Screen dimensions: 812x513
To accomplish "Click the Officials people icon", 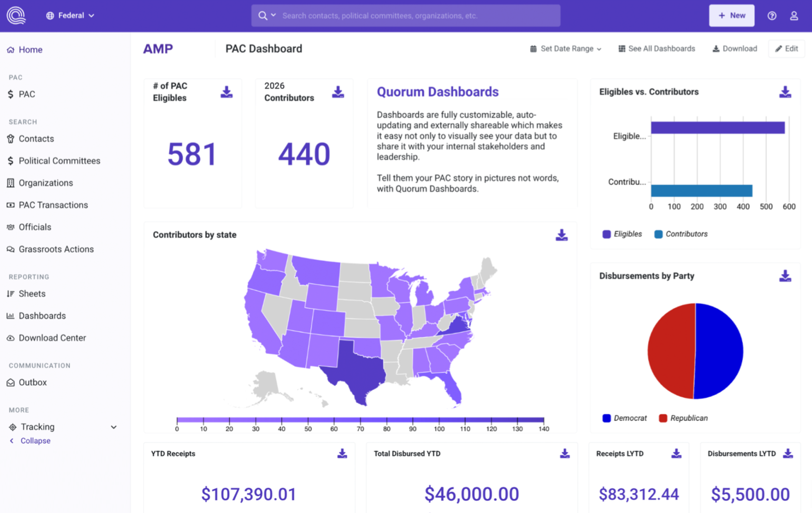I will [x=10, y=227].
